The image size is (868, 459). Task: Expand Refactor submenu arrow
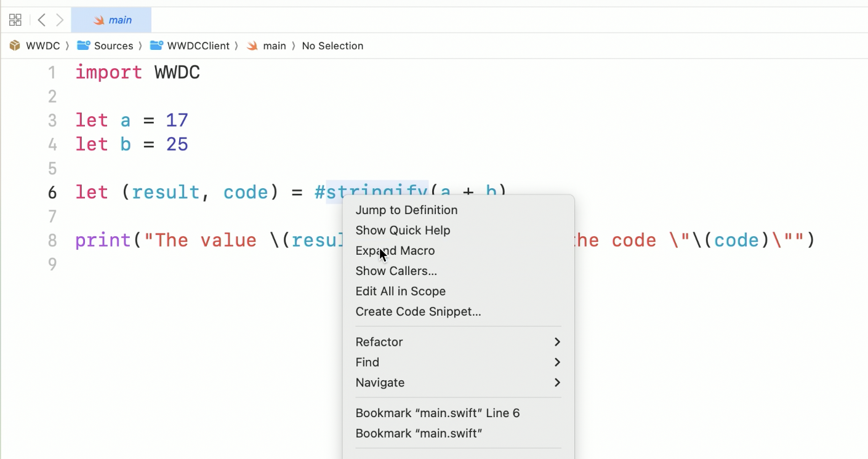[557, 341]
